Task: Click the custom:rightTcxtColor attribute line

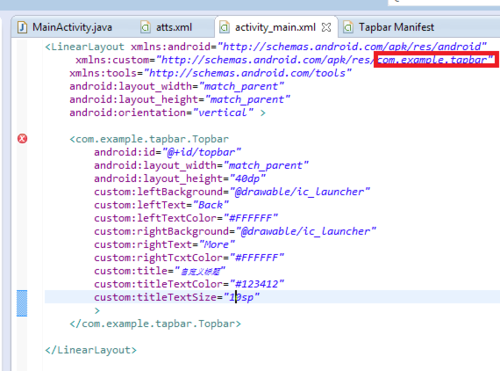Action: click(189, 258)
